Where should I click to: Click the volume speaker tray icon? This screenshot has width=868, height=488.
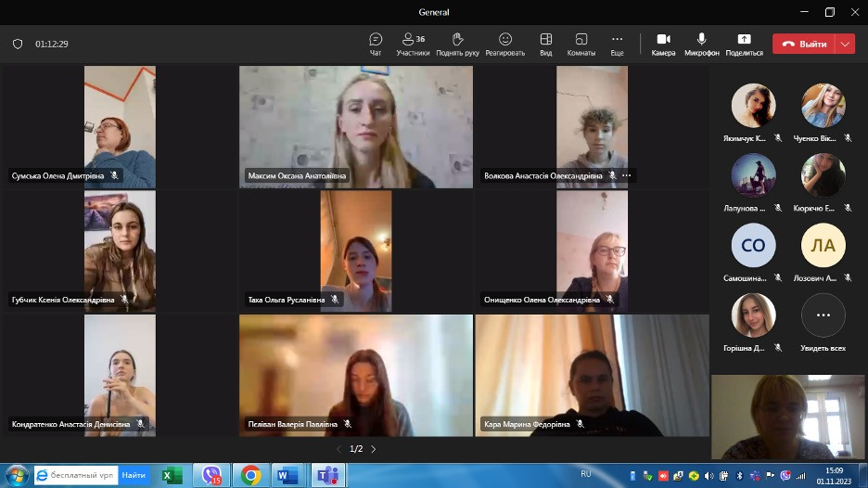coord(709,476)
